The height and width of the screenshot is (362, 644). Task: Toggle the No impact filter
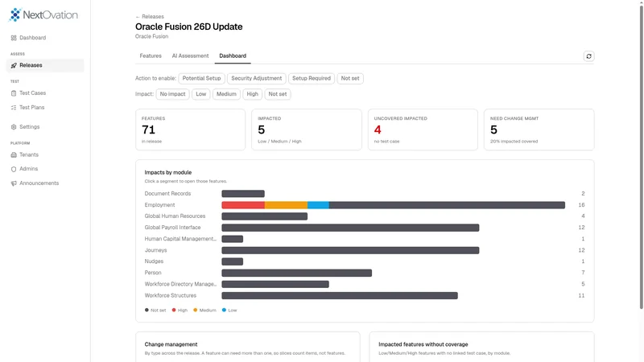172,94
